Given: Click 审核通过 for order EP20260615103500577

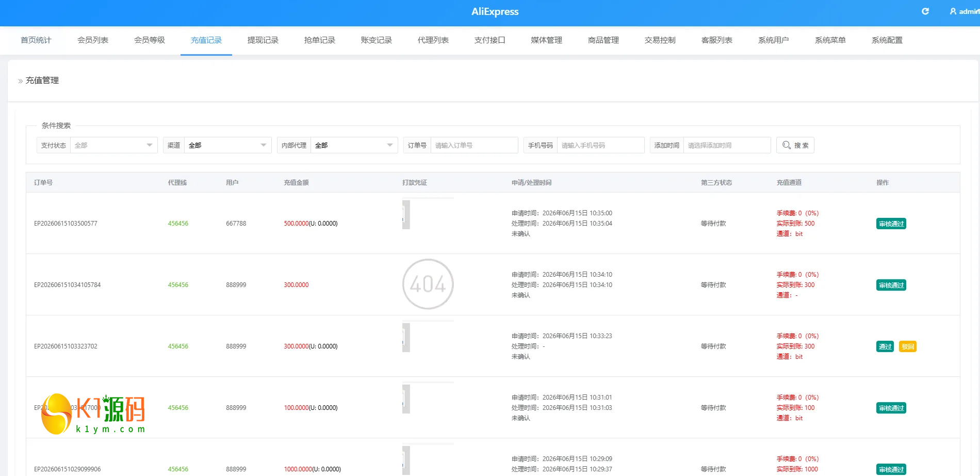Looking at the screenshot, I should (891, 224).
